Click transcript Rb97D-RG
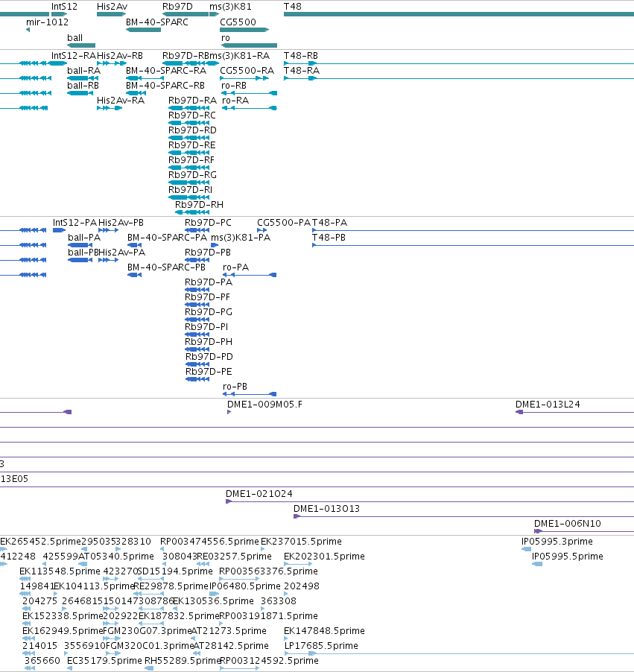 point(192,175)
